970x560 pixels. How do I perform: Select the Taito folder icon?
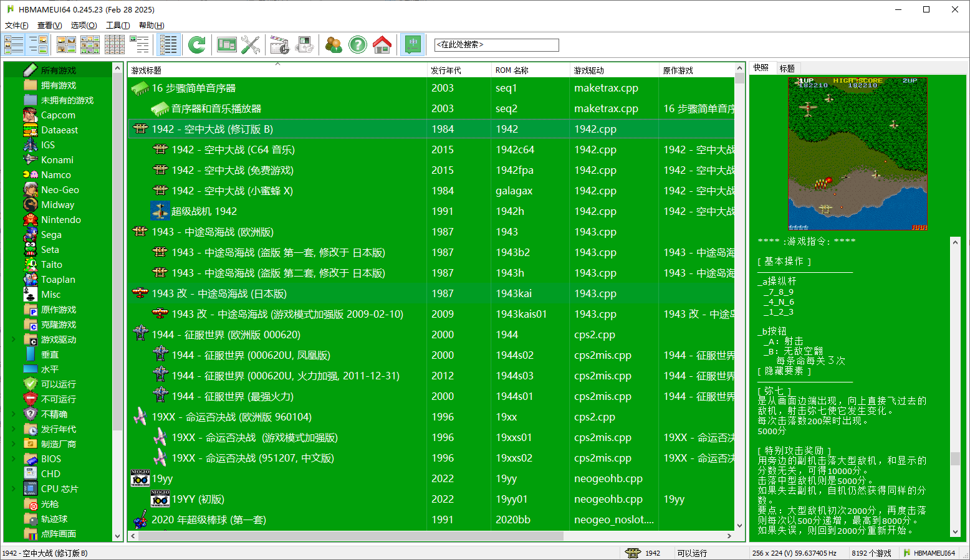31,265
